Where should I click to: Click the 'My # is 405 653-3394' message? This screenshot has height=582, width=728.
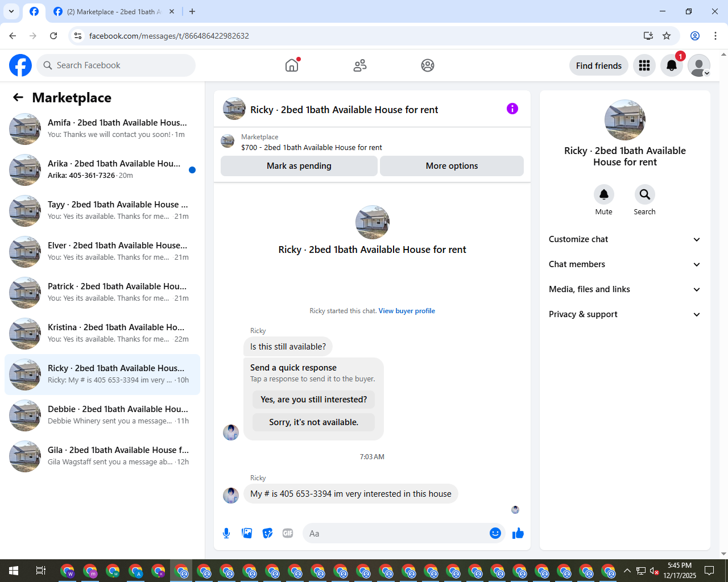tap(351, 494)
